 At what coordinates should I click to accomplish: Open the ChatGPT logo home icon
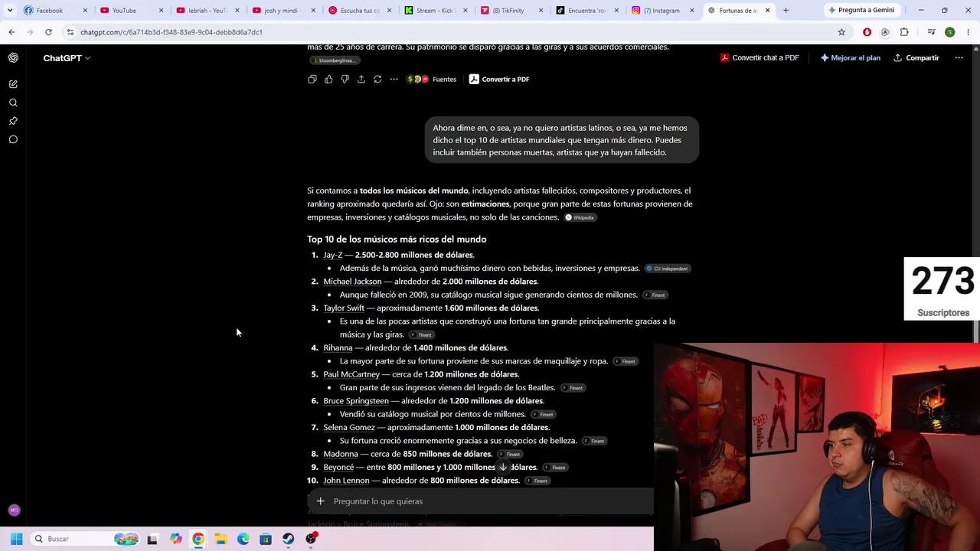13,58
